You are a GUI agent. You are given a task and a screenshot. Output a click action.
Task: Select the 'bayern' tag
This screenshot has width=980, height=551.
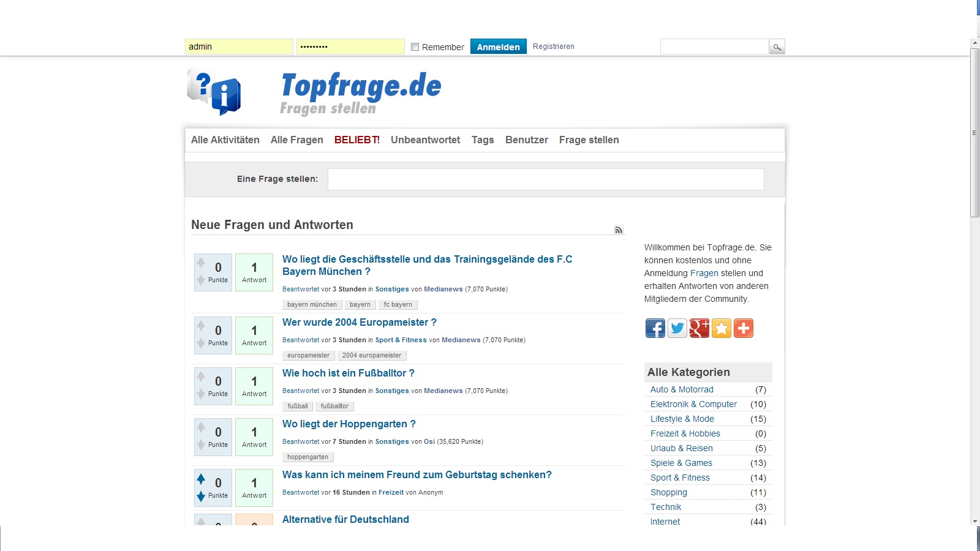360,304
